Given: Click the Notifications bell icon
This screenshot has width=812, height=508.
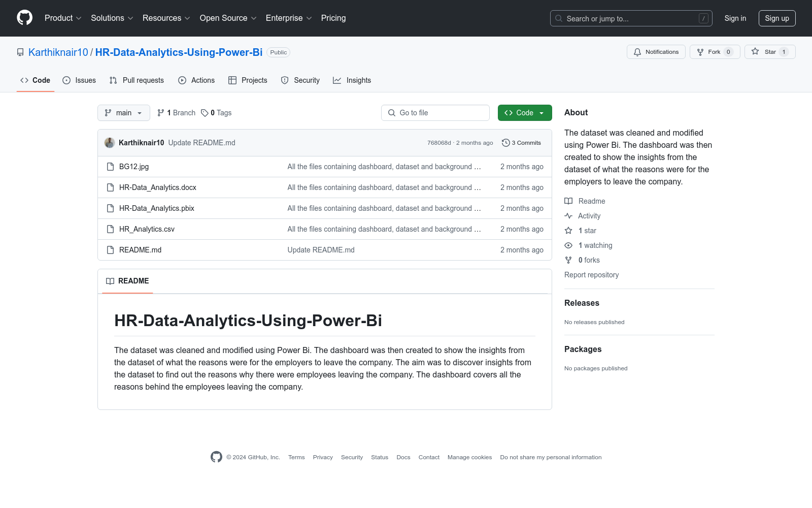Looking at the screenshot, I should click(637, 52).
